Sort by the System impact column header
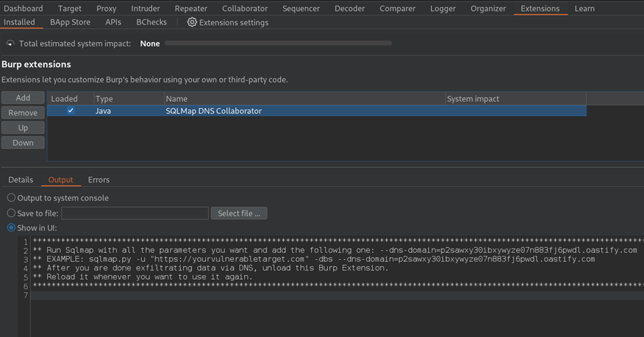 point(516,99)
